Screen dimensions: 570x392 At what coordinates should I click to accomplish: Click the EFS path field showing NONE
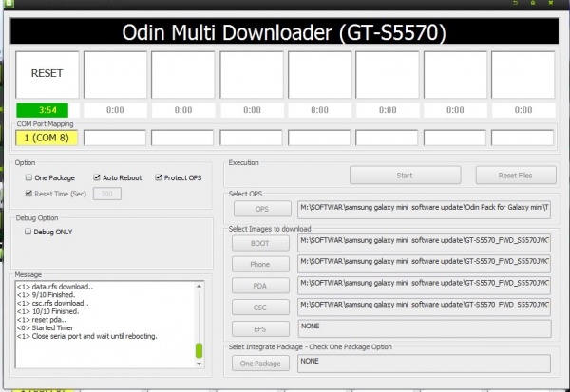coord(424,328)
